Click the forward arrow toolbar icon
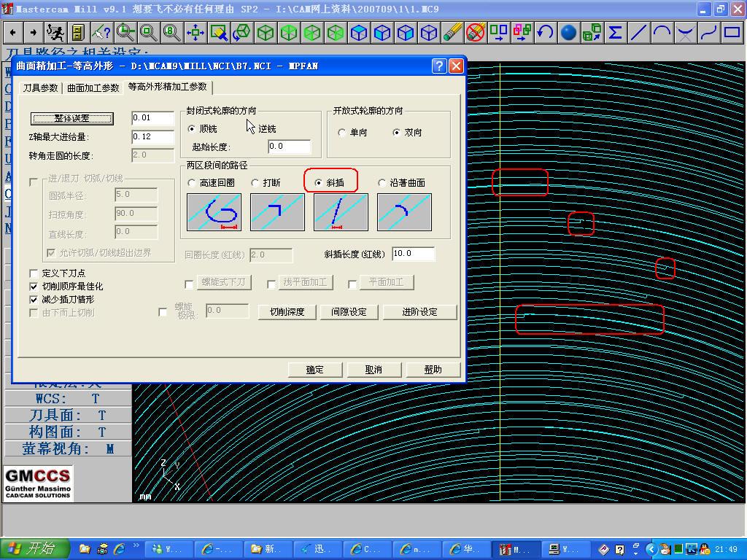 [34, 32]
